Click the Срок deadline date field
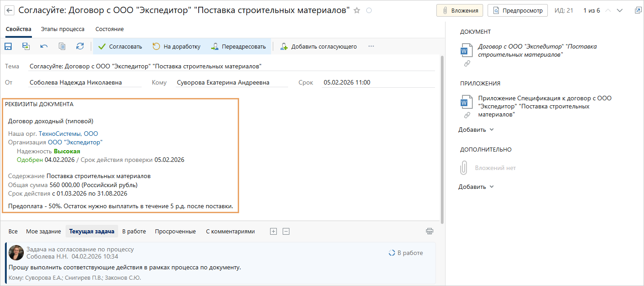This screenshot has height=286, width=644. (x=378, y=82)
